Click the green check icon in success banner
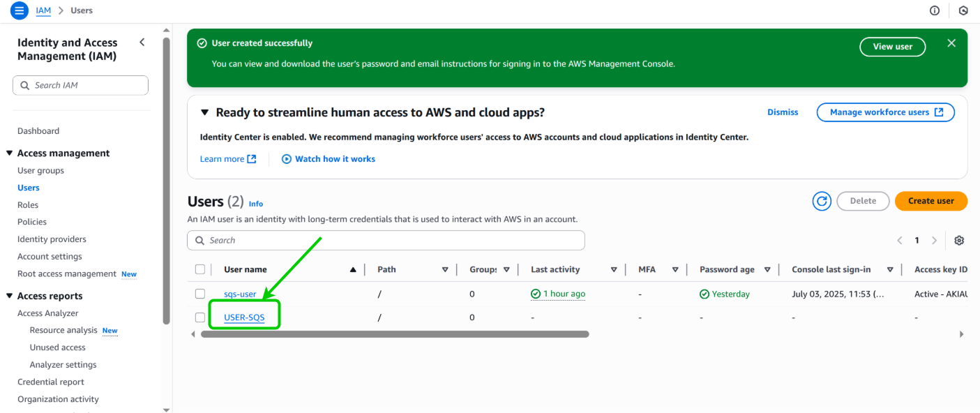980x413 pixels. pyautogui.click(x=202, y=43)
